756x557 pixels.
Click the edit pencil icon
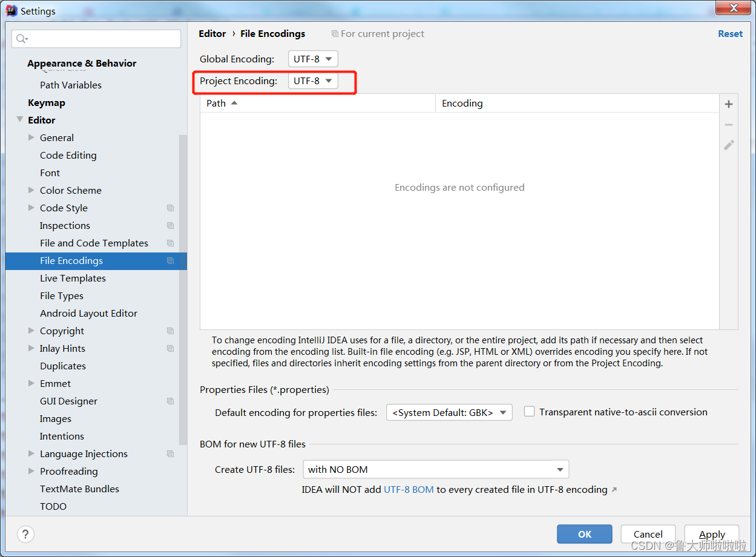coord(729,145)
